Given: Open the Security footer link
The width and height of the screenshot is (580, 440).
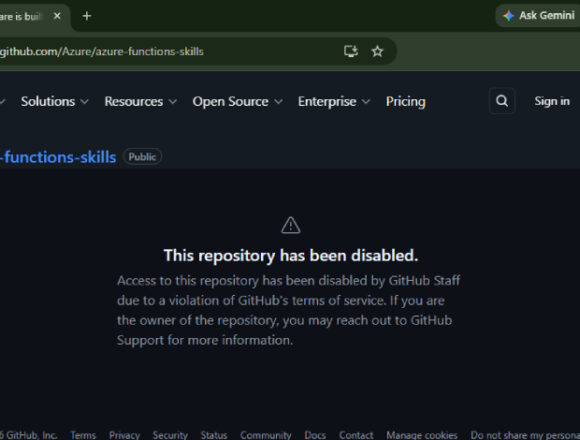Looking at the screenshot, I should click(x=170, y=435).
